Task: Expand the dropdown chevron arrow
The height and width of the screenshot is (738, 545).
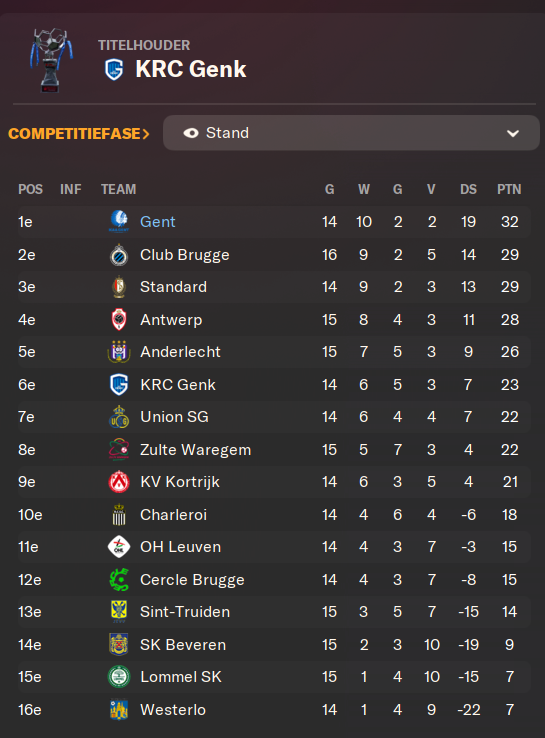Action: pyautogui.click(x=513, y=134)
